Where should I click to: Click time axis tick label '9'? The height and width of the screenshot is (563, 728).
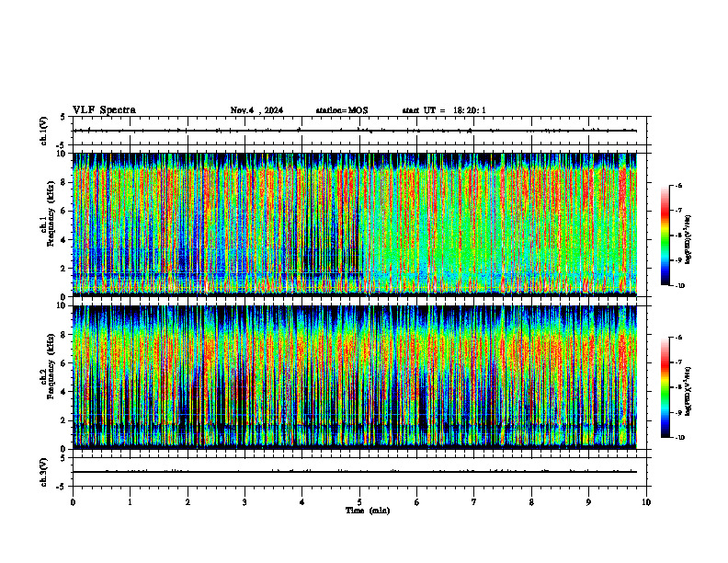[588, 502]
